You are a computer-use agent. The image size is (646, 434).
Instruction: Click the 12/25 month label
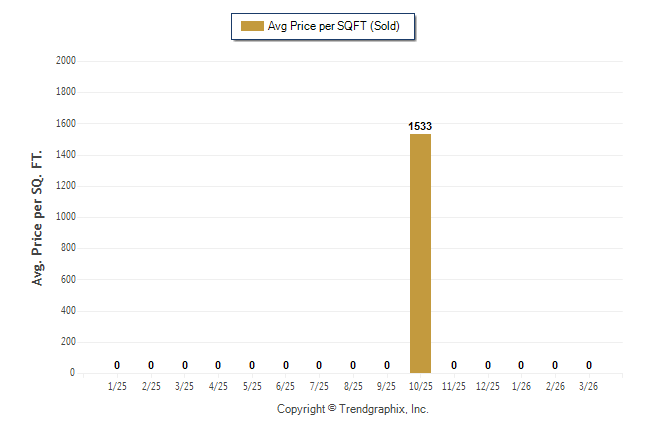(488, 386)
